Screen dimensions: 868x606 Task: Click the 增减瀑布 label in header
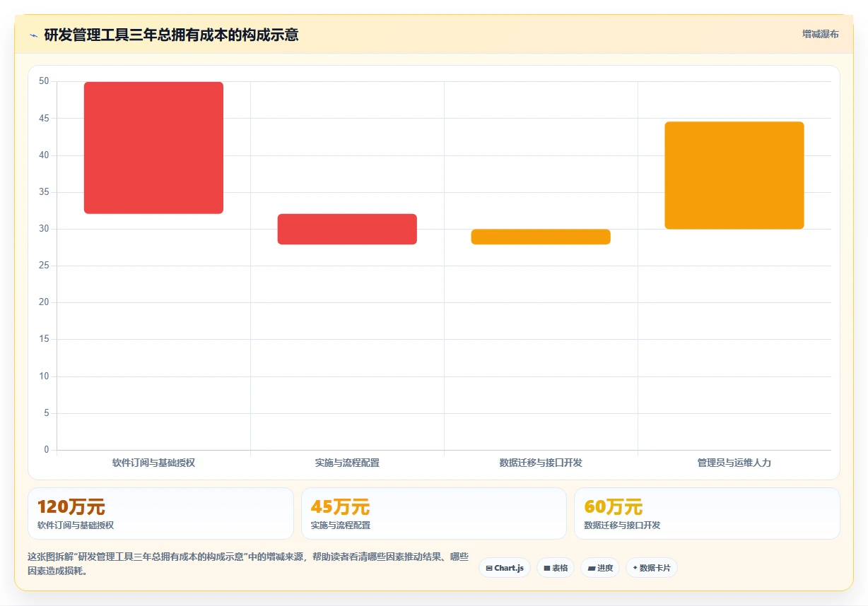tap(820, 34)
